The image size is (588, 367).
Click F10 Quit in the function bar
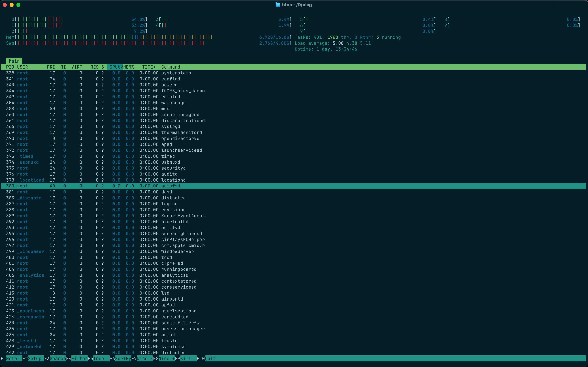206,359
